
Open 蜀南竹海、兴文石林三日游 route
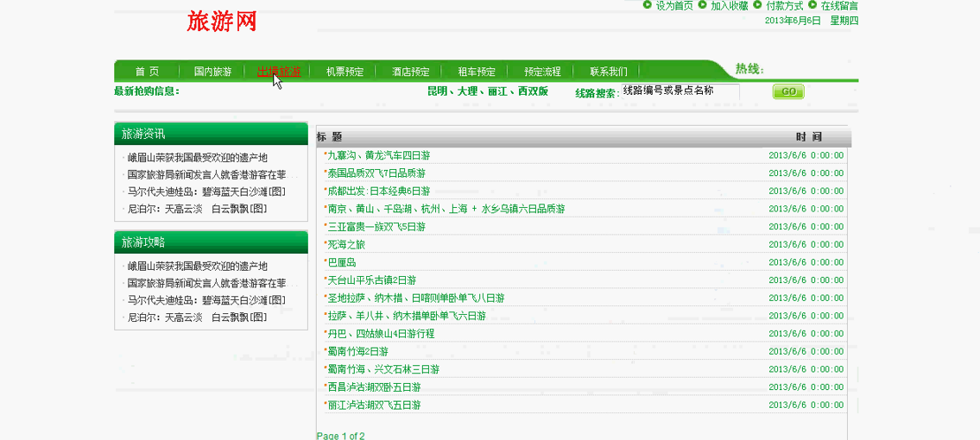[x=383, y=369]
